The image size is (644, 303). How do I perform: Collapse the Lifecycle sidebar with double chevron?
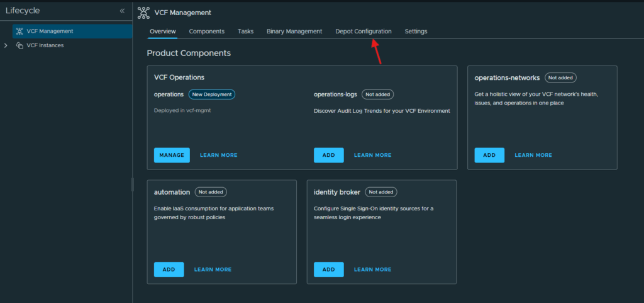[x=122, y=11]
